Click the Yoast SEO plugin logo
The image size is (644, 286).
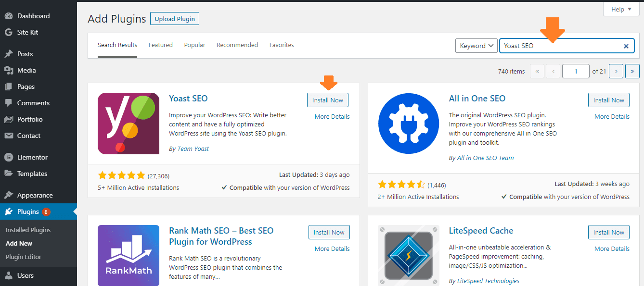tap(129, 124)
